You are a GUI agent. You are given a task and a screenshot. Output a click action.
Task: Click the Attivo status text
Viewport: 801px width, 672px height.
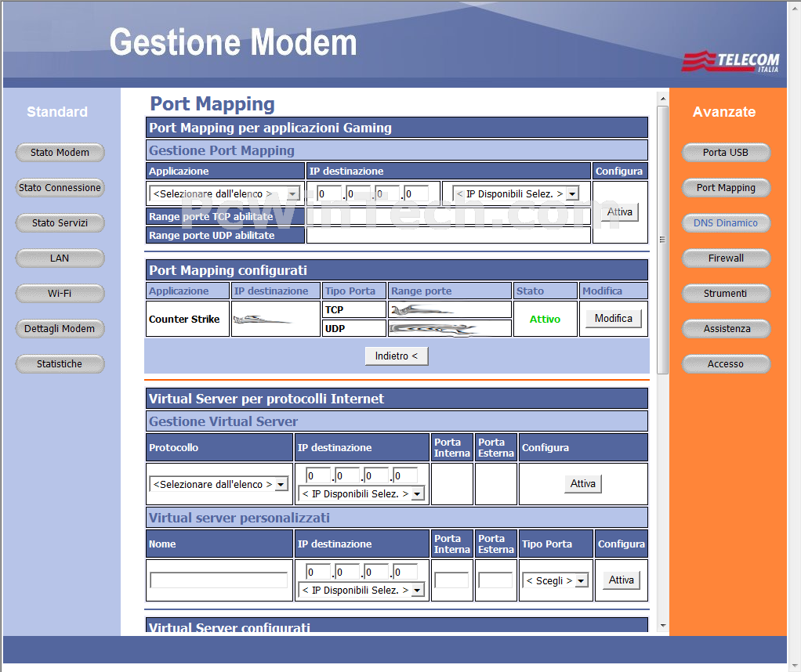tap(545, 319)
